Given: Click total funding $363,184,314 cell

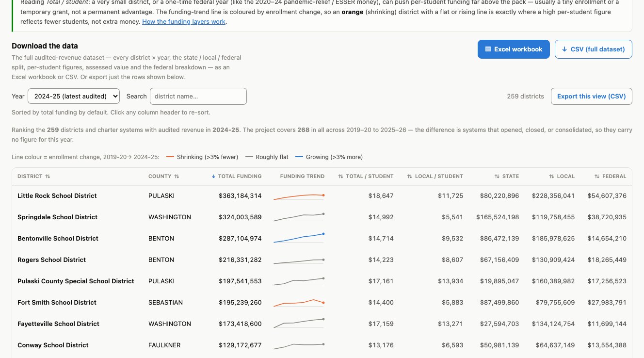Looking at the screenshot, I should point(240,195).
